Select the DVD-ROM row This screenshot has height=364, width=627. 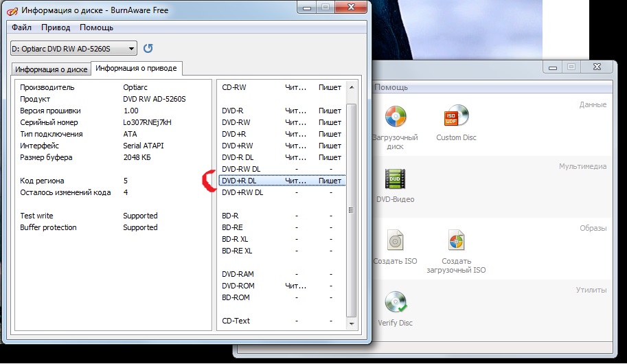pyautogui.click(x=282, y=286)
